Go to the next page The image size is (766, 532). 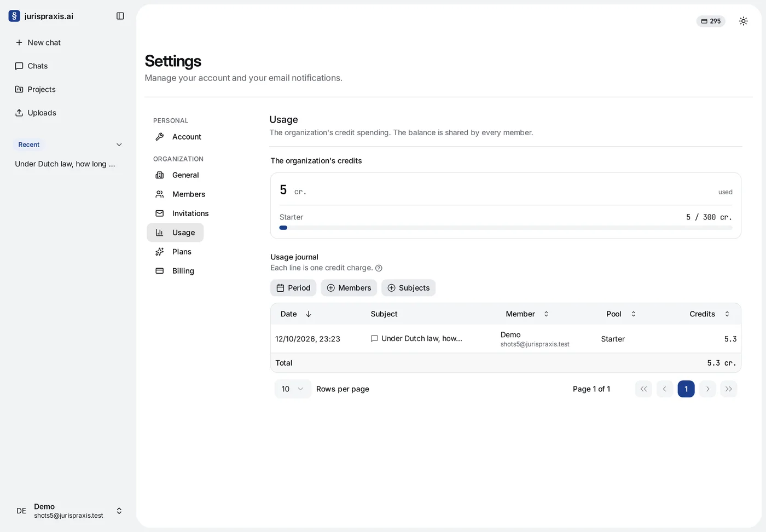click(x=707, y=389)
